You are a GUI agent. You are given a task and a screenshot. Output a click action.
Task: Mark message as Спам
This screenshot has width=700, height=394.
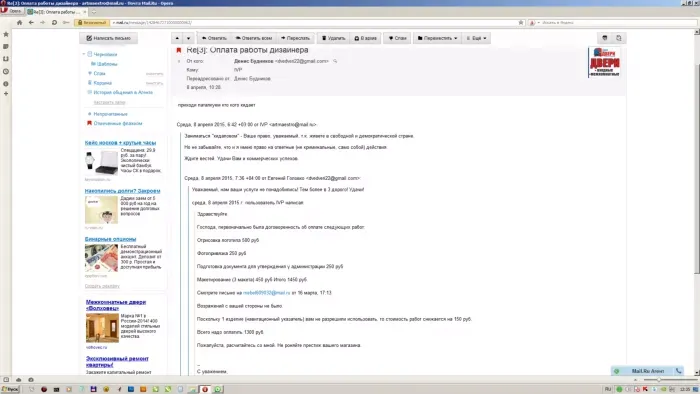point(397,38)
